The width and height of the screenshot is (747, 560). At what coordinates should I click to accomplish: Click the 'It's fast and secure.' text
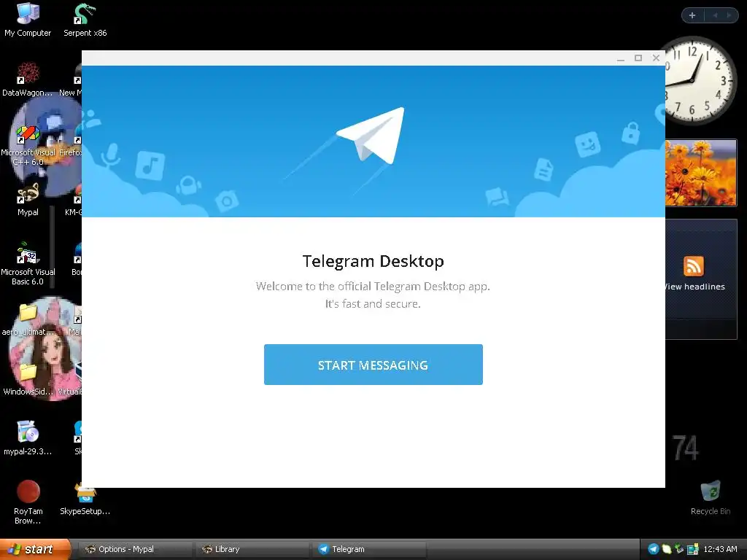coord(373,304)
